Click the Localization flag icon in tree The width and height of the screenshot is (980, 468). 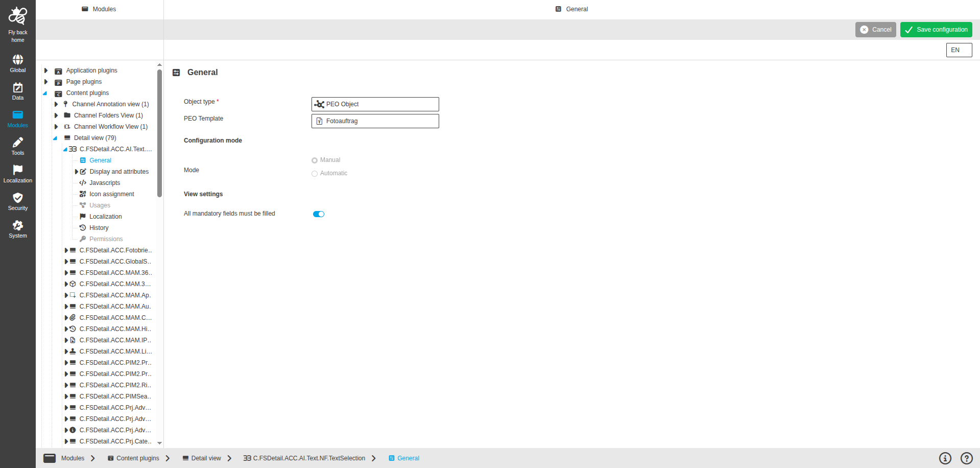(83, 217)
